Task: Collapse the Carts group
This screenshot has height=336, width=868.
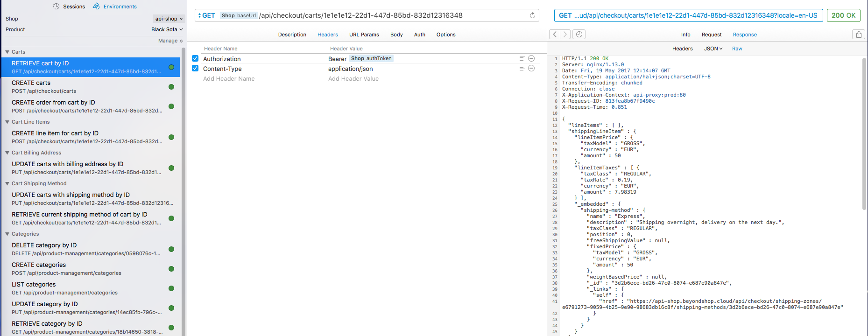Action: (x=7, y=52)
